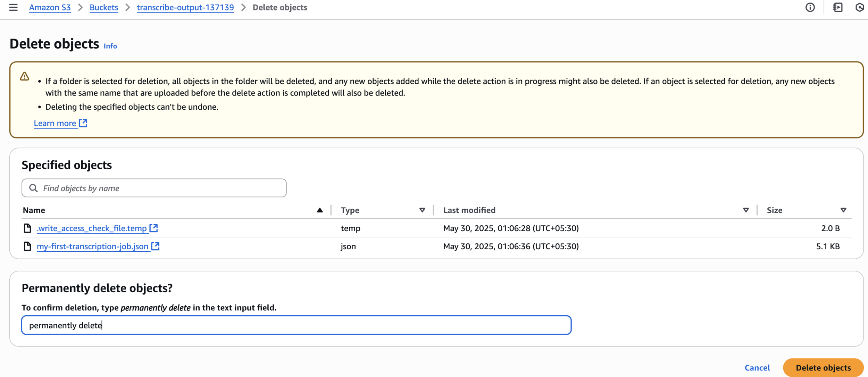Sort objects by Size column arrow

tap(843, 210)
